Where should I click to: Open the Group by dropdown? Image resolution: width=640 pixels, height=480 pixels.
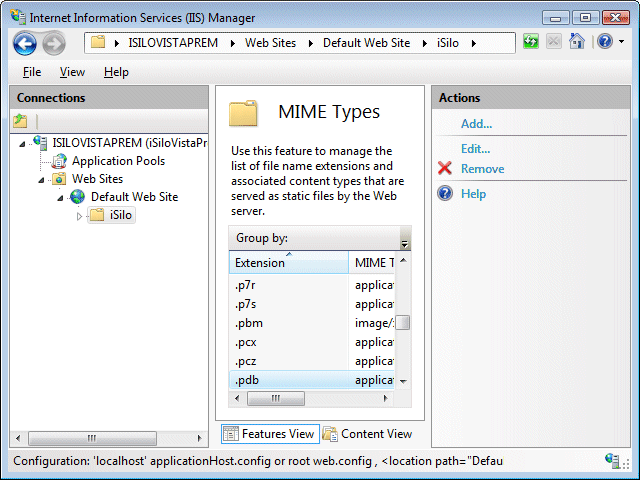pos(405,240)
